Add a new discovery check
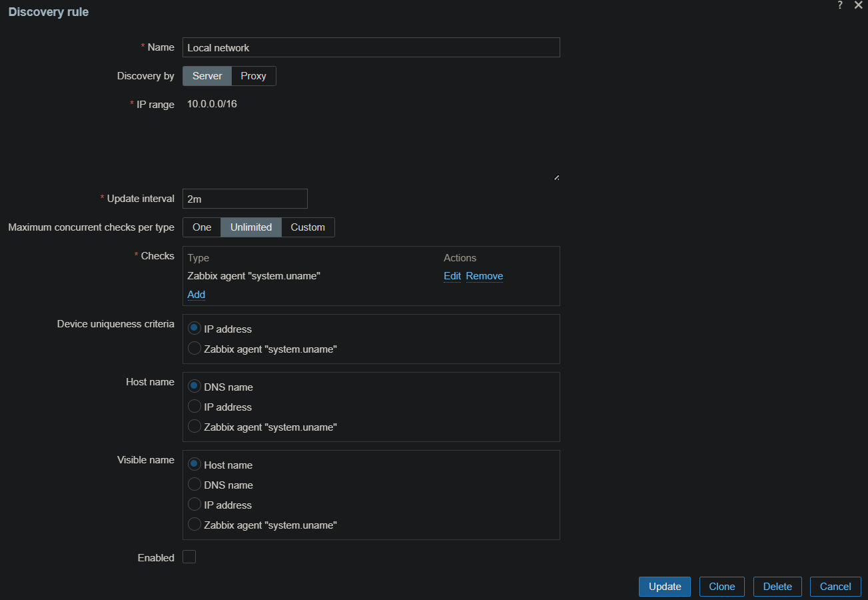Image resolution: width=868 pixels, height=600 pixels. 197,295
